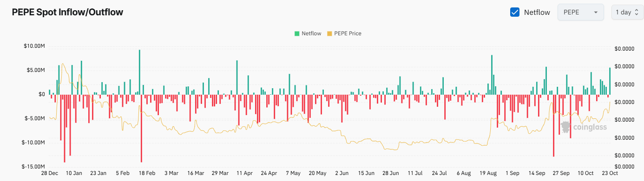
Task: Click the 7 May date label
Action: 293,173
